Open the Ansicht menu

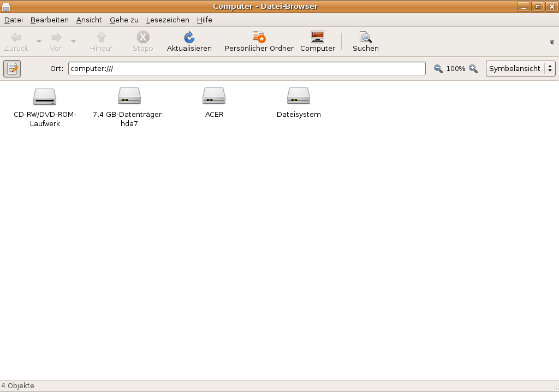(x=89, y=20)
